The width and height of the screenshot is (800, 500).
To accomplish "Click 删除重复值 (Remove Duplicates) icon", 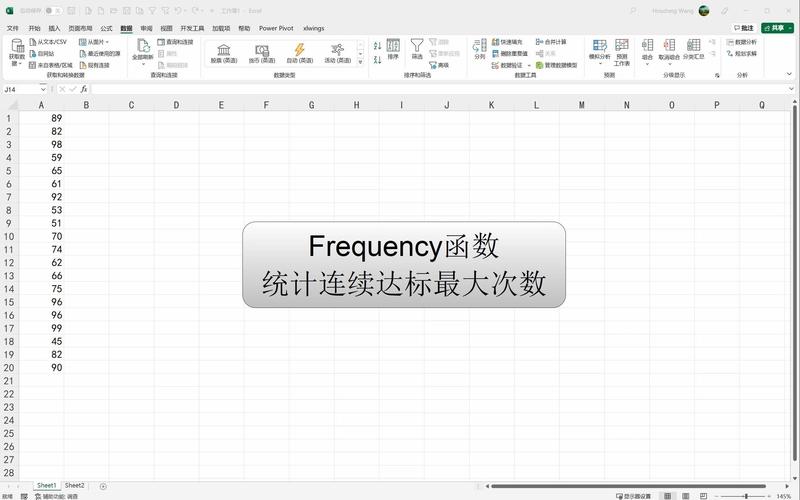I will coord(495,53).
